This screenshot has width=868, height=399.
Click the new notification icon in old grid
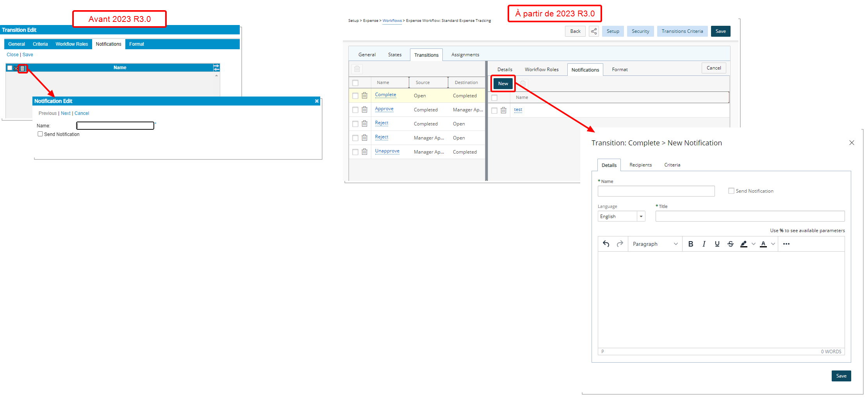(x=23, y=68)
